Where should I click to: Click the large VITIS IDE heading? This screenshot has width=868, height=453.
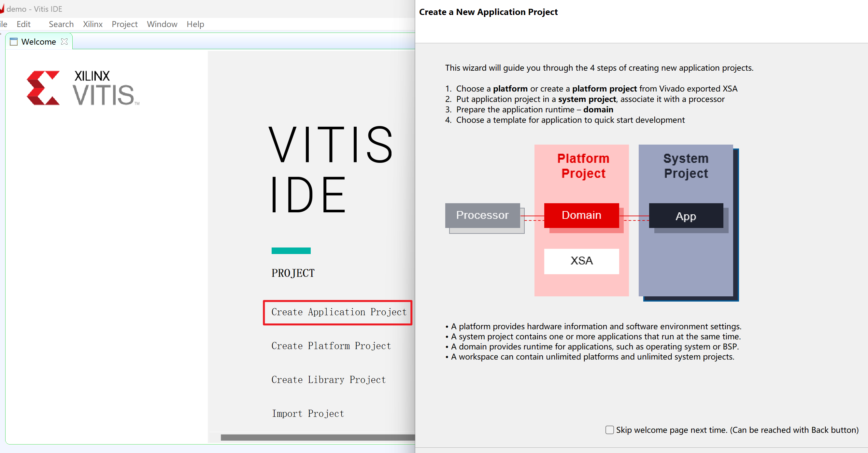pos(331,170)
